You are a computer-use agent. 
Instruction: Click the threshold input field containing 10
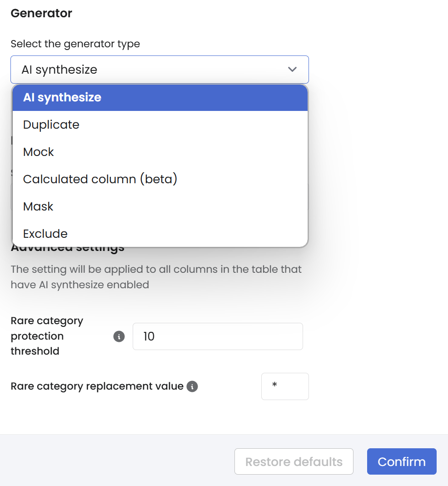click(218, 336)
